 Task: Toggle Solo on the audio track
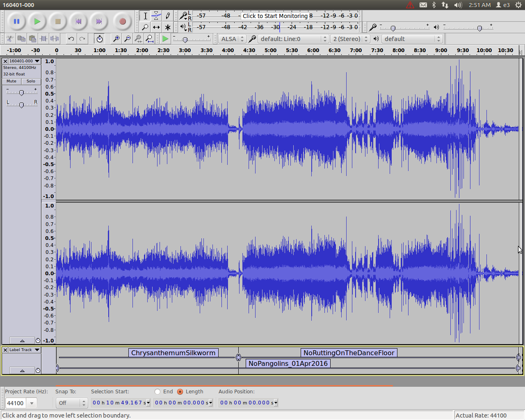click(31, 81)
